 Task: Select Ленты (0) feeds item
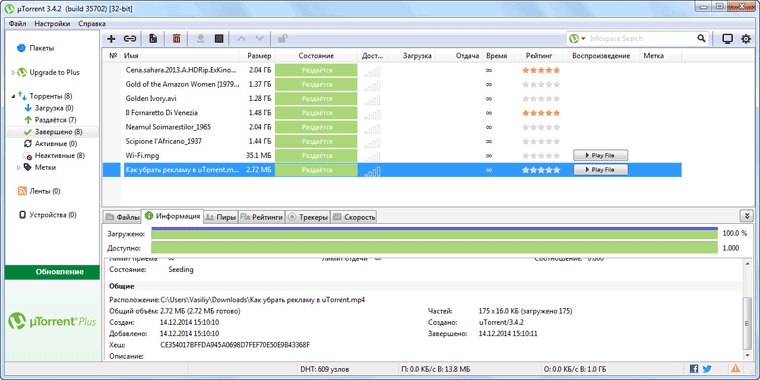click(x=45, y=191)
